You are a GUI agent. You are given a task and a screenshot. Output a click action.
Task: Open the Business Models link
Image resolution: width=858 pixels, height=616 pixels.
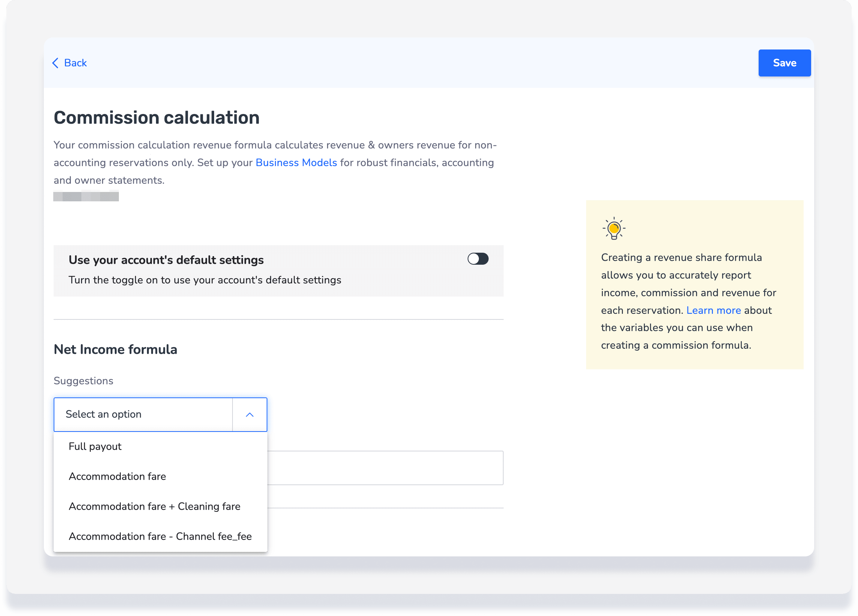tap(296, 163)
